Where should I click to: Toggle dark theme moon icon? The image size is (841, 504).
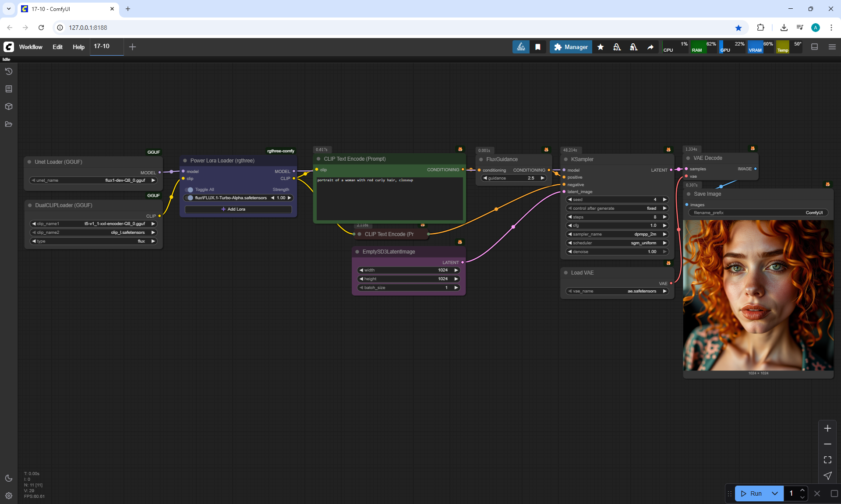(8, 478)
